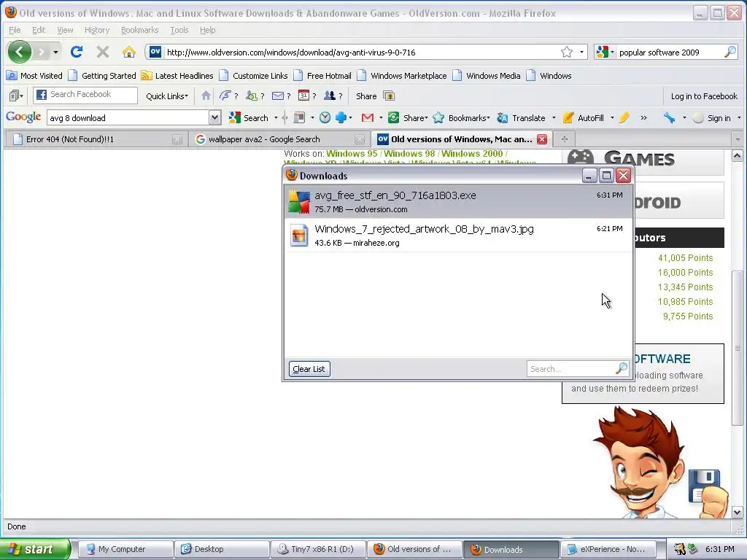Open the address bar history dropdown arrow

[x=581, y=52]
